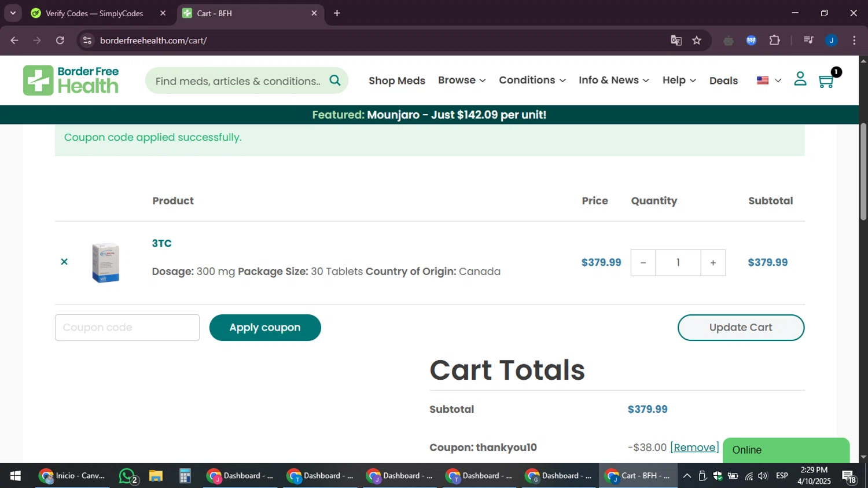868x488 pixels.
Task: Reload the page with the refresh icon
Action: [60, 41]
